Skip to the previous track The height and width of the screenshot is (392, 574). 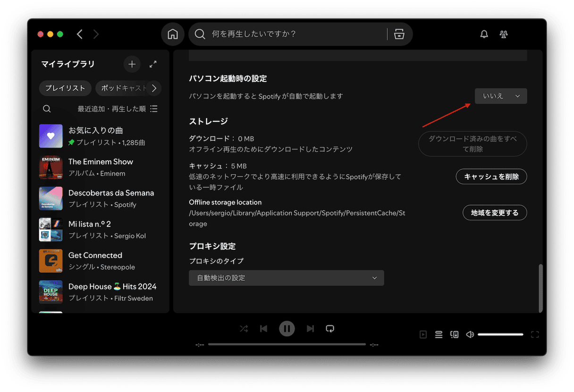click(x=264, y=329)
